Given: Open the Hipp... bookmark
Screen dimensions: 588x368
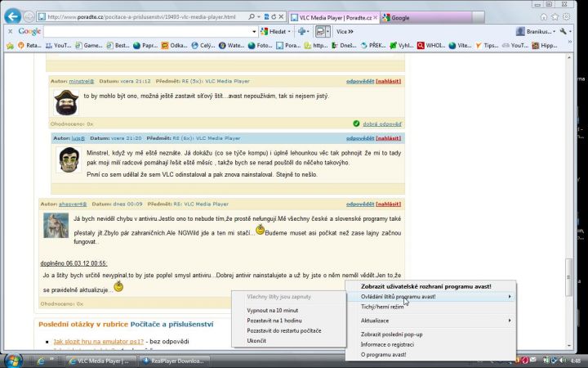Looking at the screenshot, I should pos(544,46).
